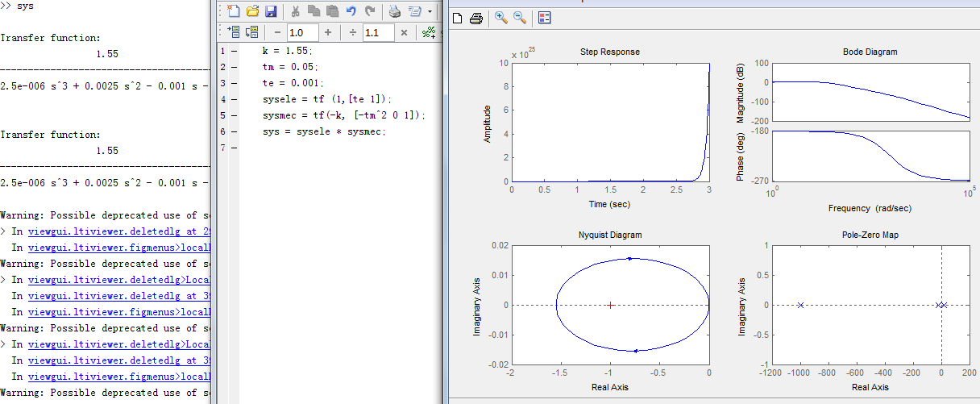Print the LTI Viewer figure

475,18
